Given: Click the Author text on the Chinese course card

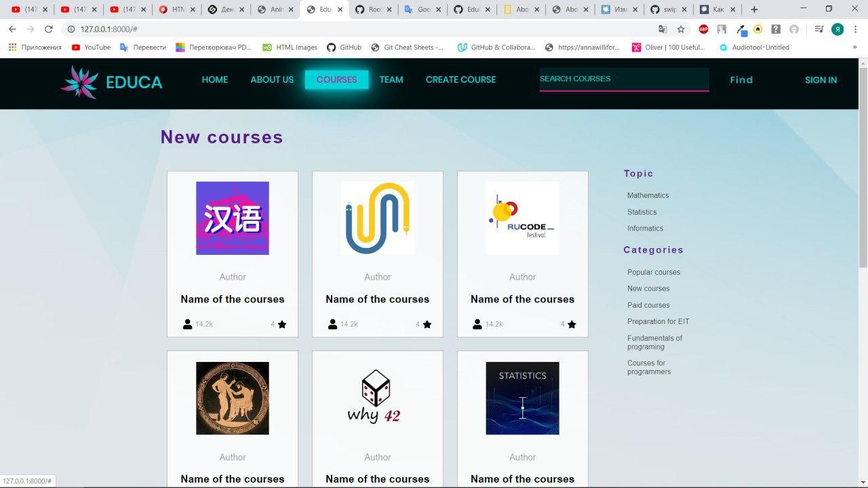Looking at the screenshot, I should 233,277.
